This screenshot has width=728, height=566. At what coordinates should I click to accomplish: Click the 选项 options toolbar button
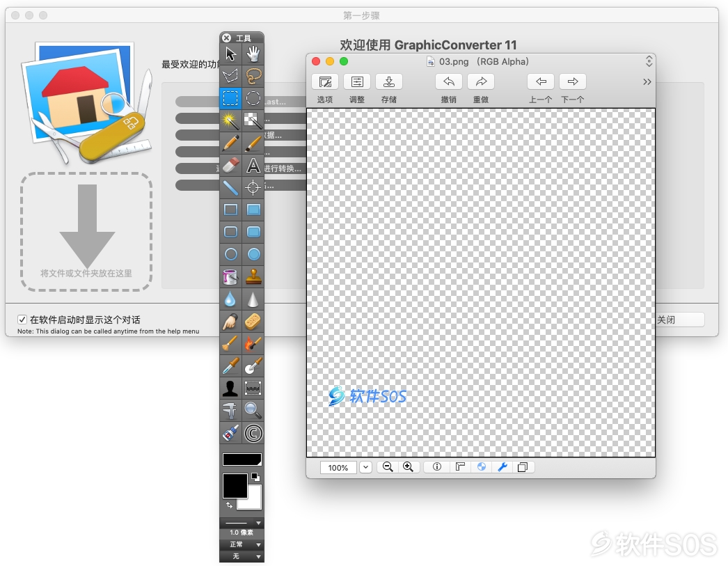click(325, 82)
